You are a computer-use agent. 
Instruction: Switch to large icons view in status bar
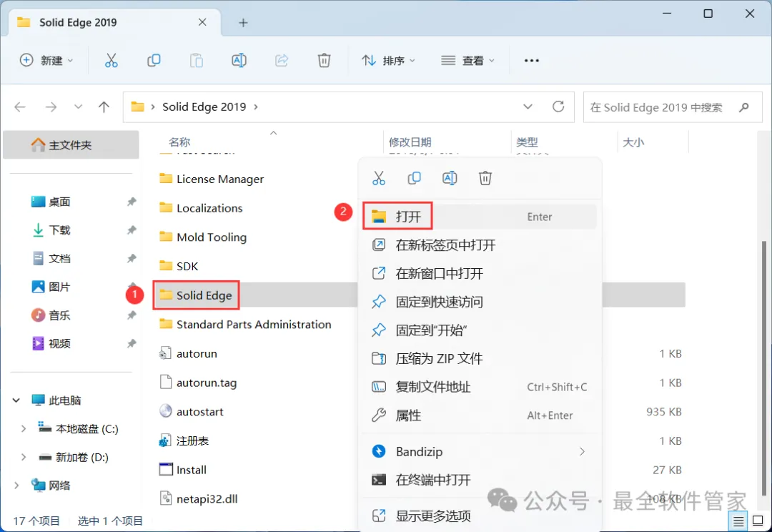point(758,521)
